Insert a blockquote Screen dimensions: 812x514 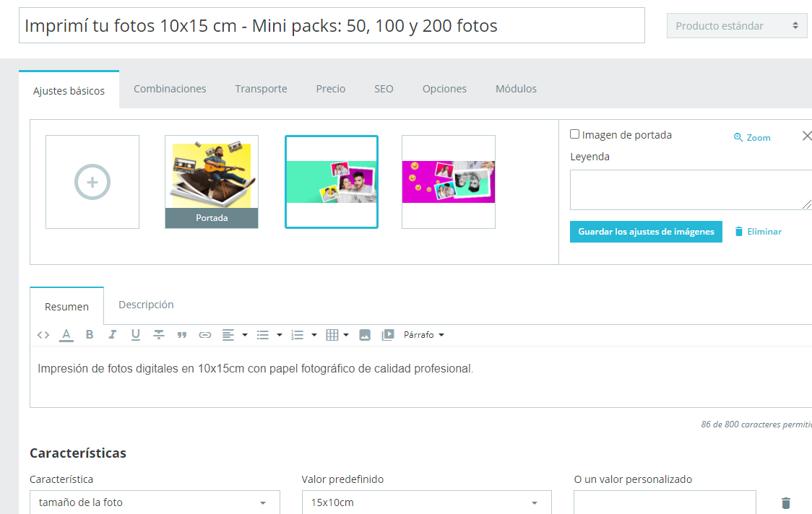182,335
